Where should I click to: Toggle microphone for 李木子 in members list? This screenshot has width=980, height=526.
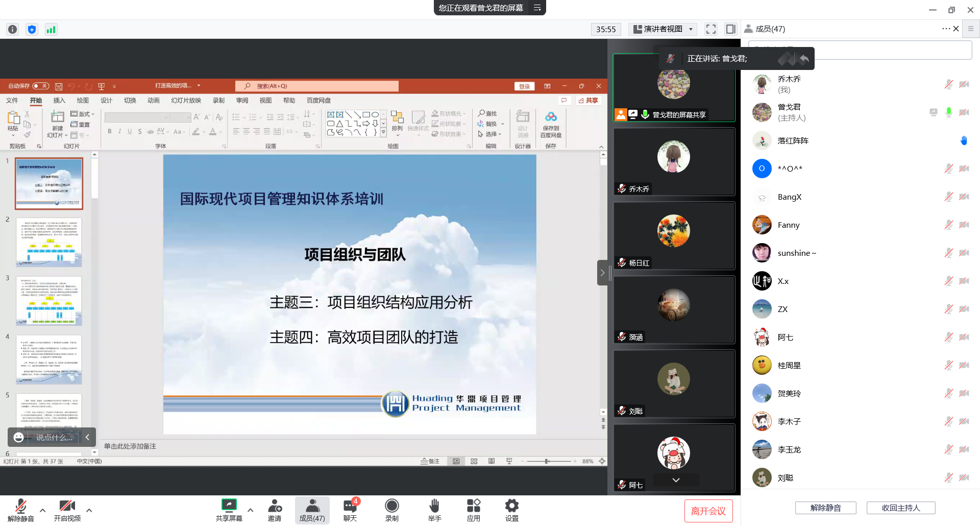(x=948, y=421)
